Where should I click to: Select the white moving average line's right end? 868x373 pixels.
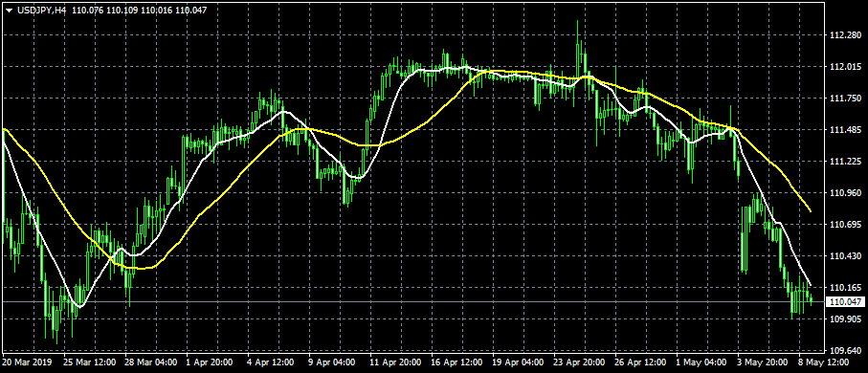(x=811, y=285)
